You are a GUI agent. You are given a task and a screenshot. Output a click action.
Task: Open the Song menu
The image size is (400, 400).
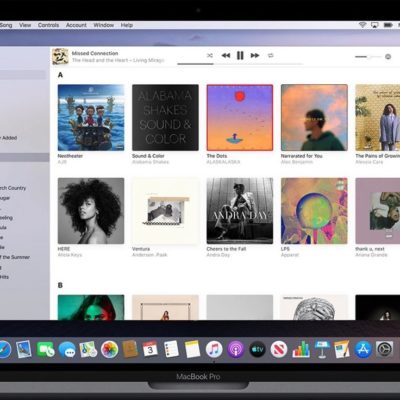tap(6, 25)
